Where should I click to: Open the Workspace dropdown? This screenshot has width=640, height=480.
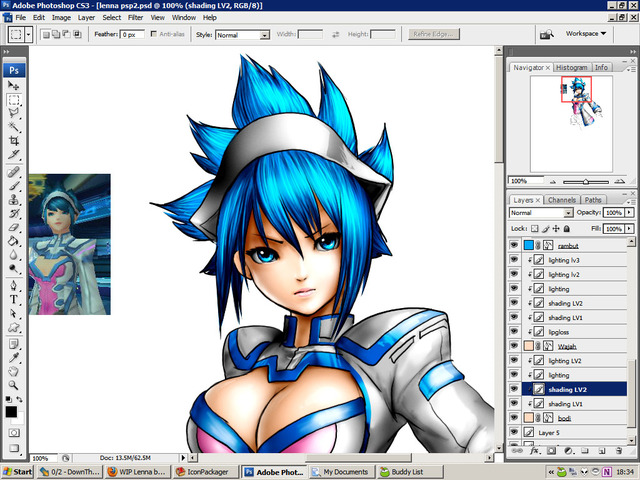586,33
